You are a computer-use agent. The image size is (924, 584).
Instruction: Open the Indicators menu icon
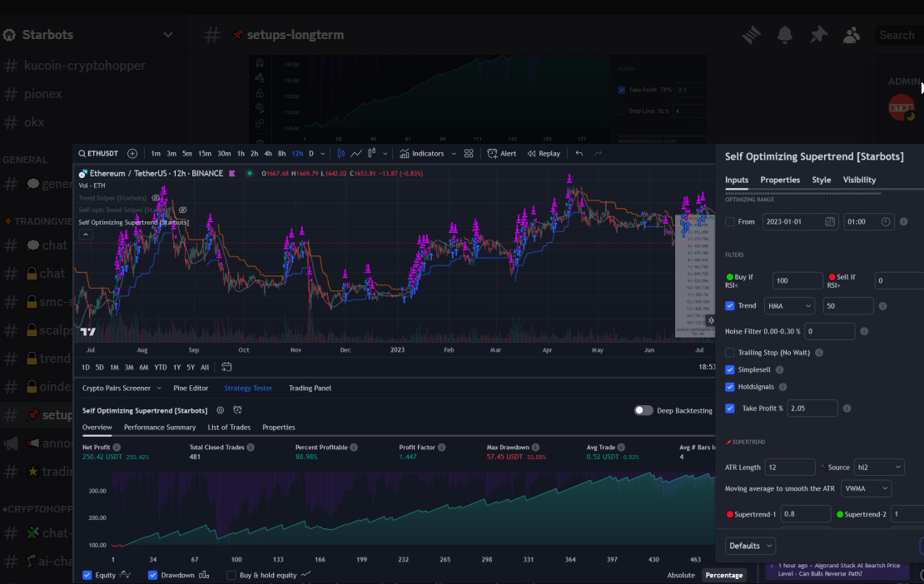[x=405, y=154]
